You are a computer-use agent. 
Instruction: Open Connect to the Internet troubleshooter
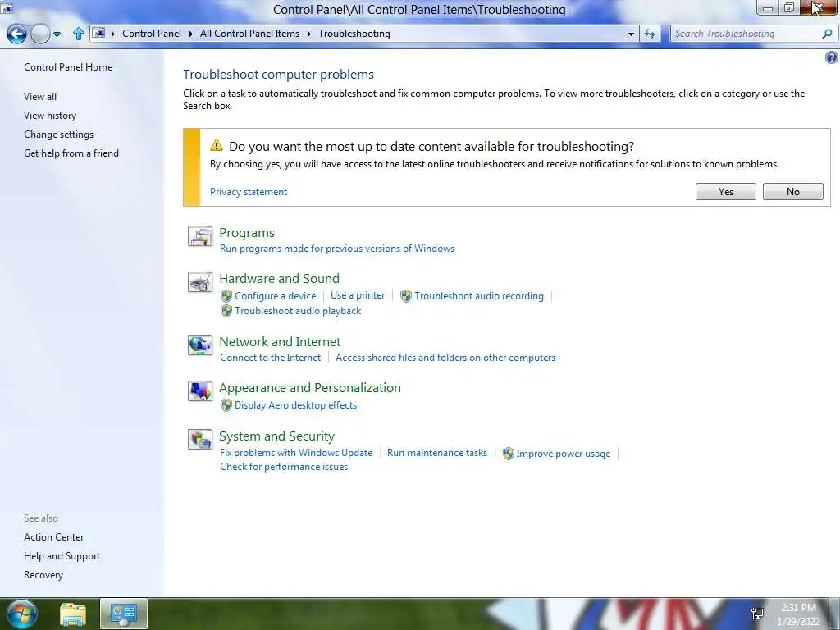tap(270, 358)
